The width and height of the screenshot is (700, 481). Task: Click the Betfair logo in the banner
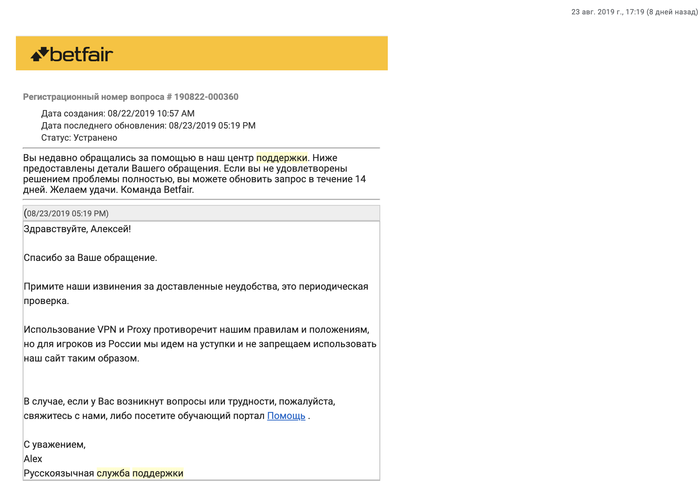[72, 54]
